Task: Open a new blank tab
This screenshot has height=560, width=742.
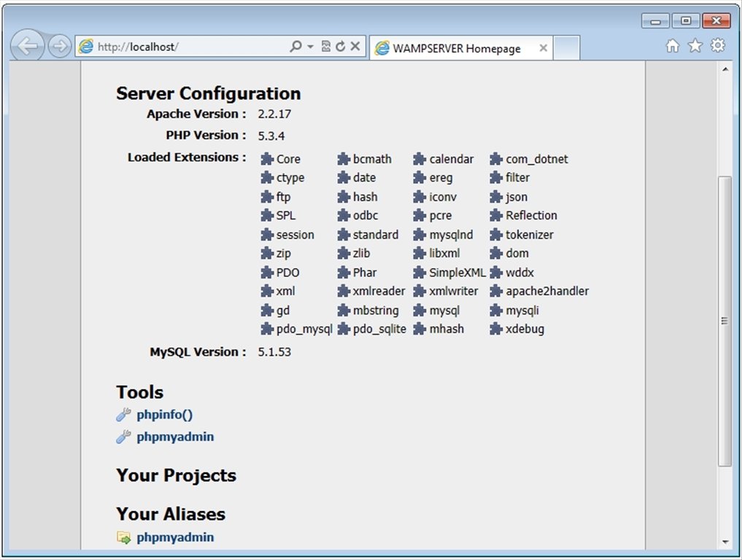Action: tap(566, 48)
